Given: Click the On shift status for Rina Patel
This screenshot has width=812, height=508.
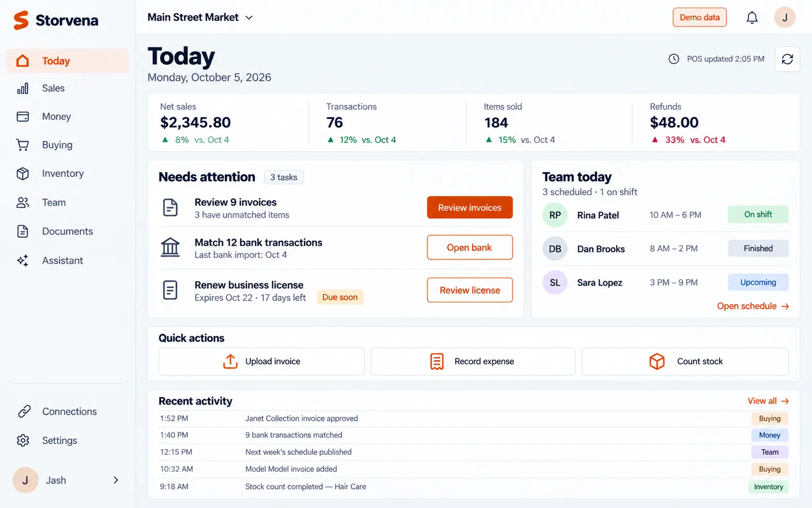Looking at the screenshot, I should point(758,215).
